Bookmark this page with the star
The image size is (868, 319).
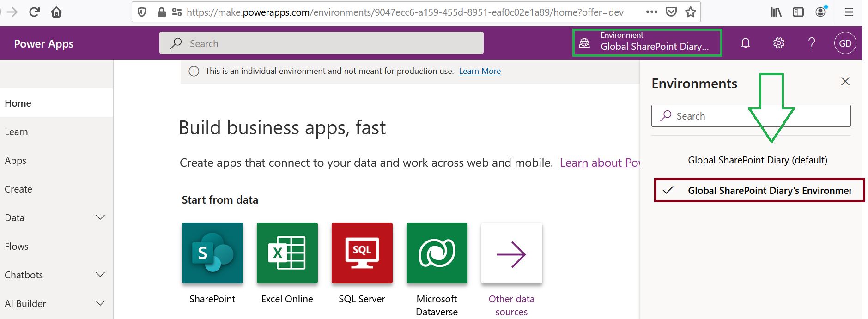coord(691,12)
